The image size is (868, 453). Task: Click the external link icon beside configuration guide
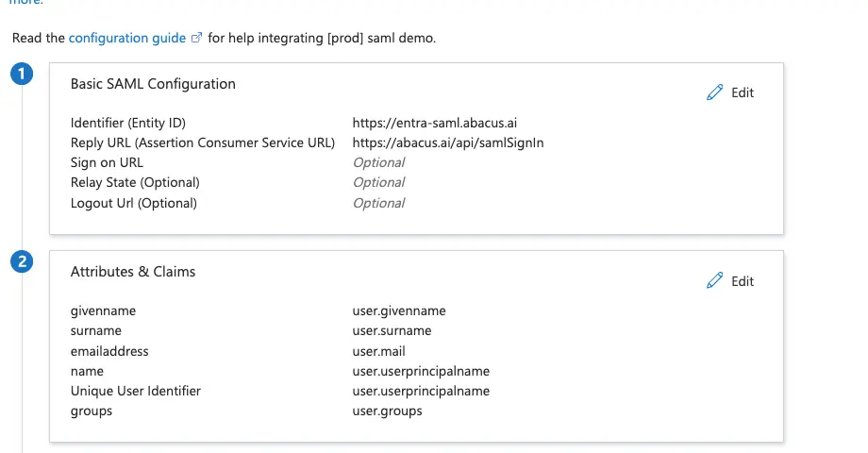point(197,39)
